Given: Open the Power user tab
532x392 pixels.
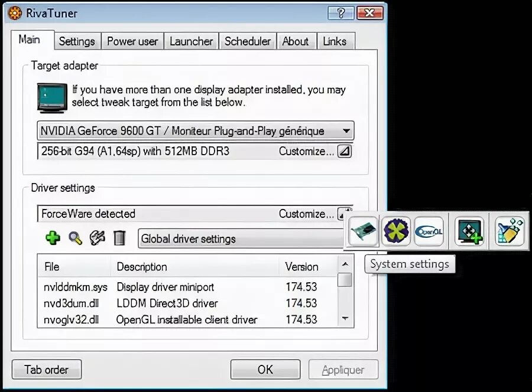Looking at the screenshot, I should (x=132, y=41).
